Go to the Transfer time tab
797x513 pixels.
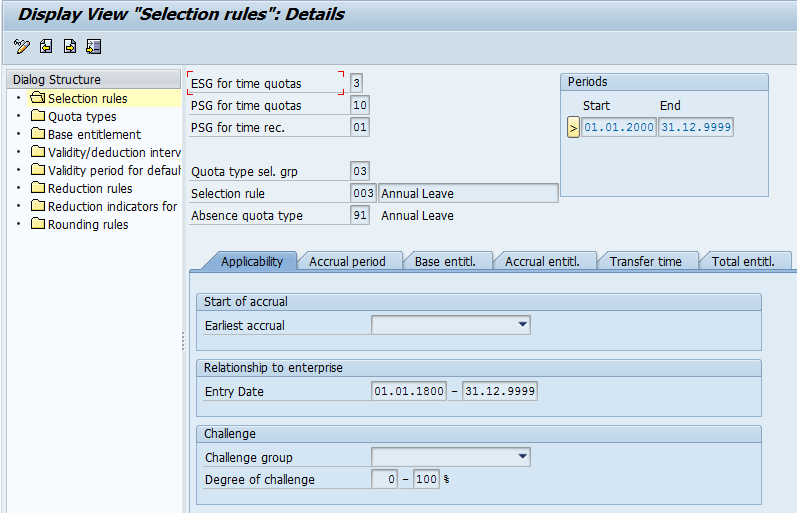click(x=645, y=262)
